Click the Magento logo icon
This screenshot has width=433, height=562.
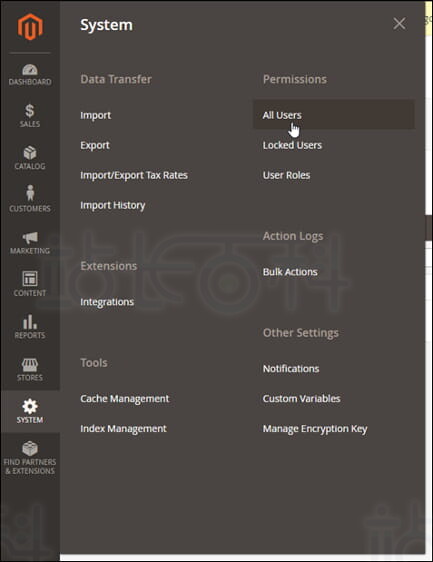pos(30,27)
